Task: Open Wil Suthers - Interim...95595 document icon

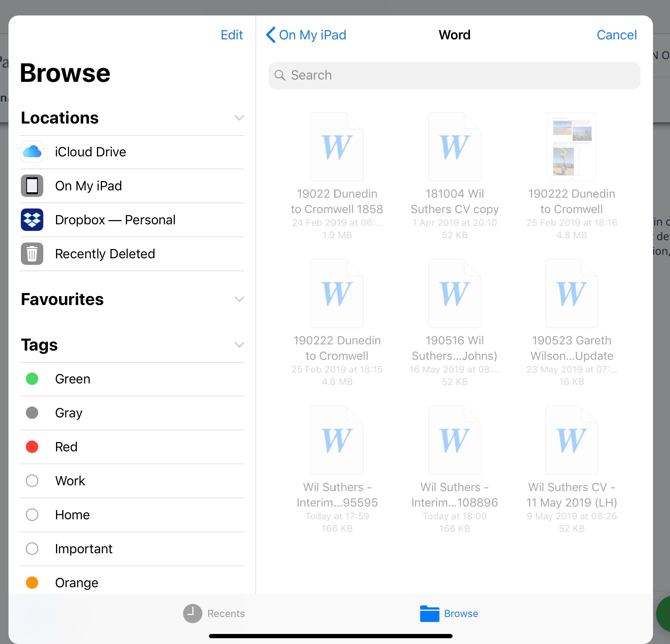Action: pos(337,440)
